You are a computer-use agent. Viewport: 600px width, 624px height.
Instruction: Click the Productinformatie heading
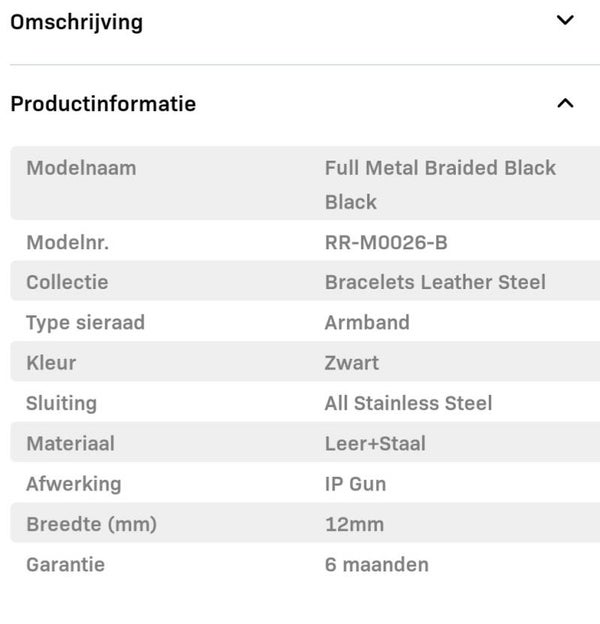coord(103,104)
